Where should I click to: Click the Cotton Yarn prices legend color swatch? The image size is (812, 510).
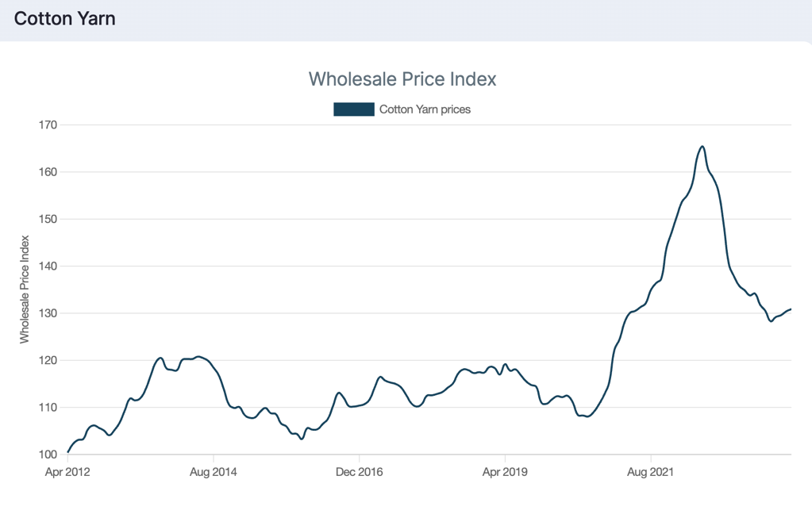[x=353, y=109]
